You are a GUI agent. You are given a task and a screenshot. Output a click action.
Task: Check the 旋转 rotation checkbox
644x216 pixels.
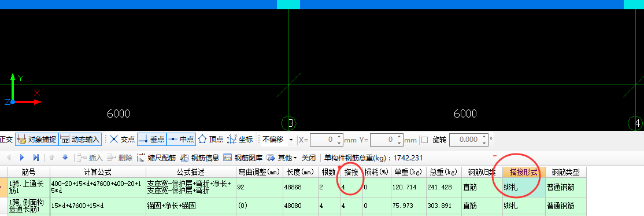[425, 140]
